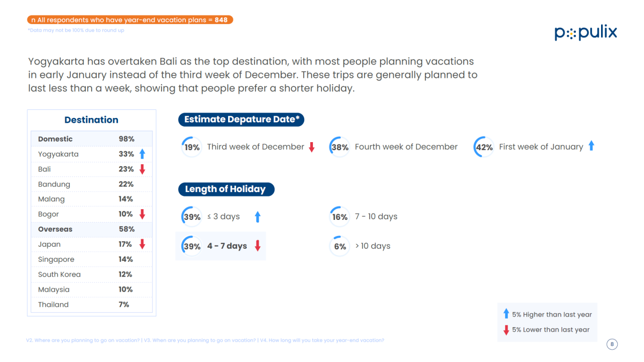Click the blue up arrow beside Yogyakarta

(142, 154)
